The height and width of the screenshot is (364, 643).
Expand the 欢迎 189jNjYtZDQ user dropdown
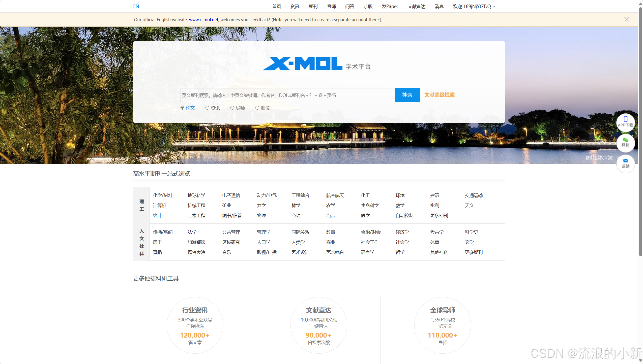click(x=474, y=7)
